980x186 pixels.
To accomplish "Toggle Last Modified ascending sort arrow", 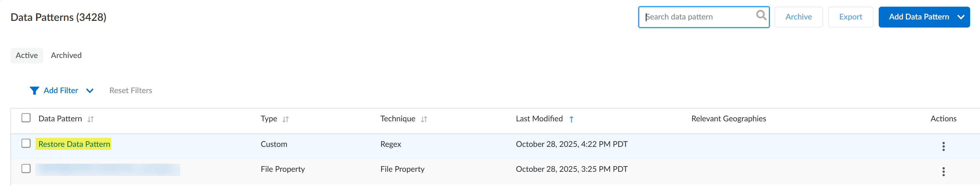I will tap(571, 120).
